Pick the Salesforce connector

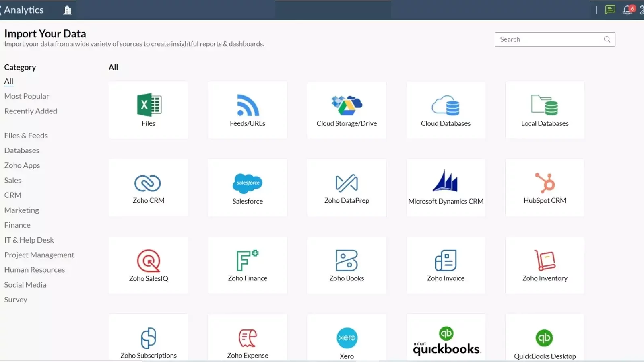(248, 187)
